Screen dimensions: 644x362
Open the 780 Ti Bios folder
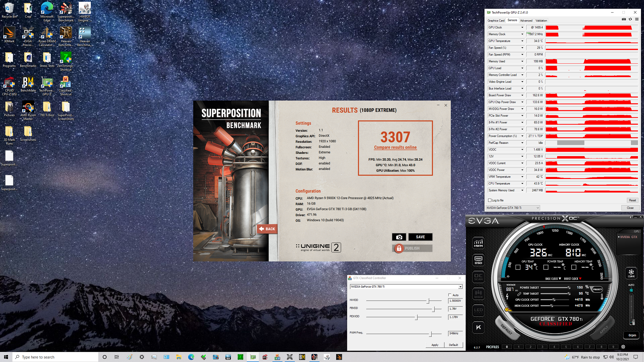[47, 109]
